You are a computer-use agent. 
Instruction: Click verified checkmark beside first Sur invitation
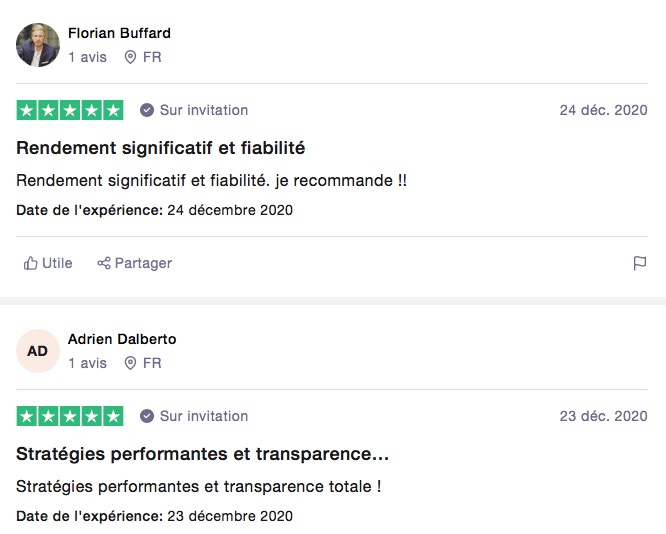tap(147, 110)
